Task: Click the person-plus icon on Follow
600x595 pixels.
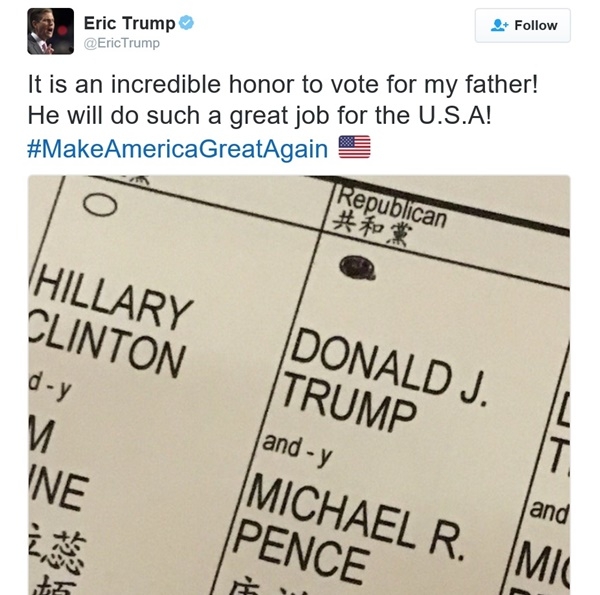Action: click(499, 26)
